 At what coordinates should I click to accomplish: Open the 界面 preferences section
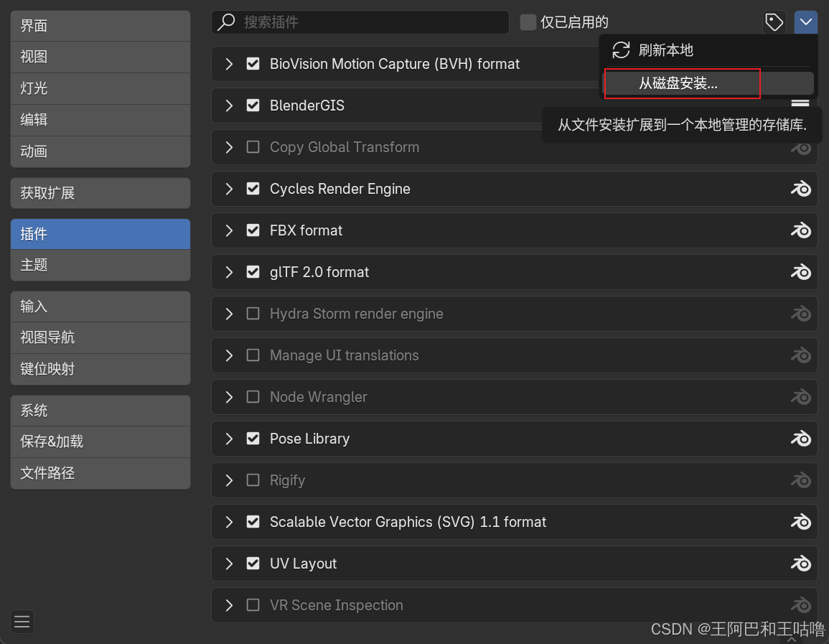tap(100, 26)
